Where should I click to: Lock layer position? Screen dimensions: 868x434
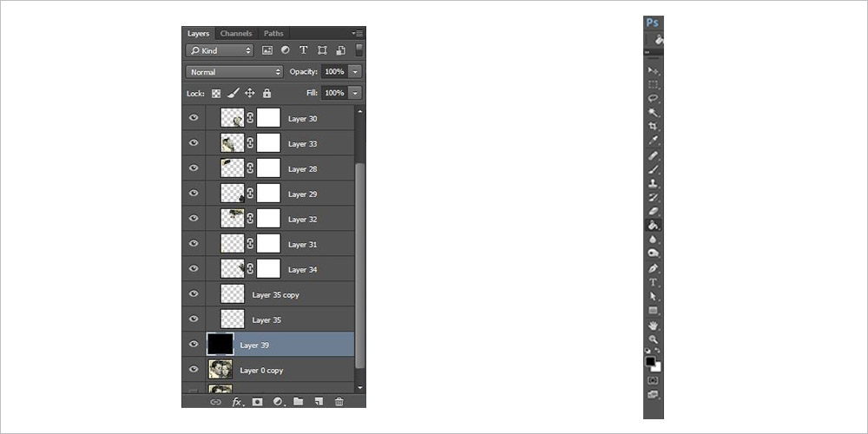[250, 93]
